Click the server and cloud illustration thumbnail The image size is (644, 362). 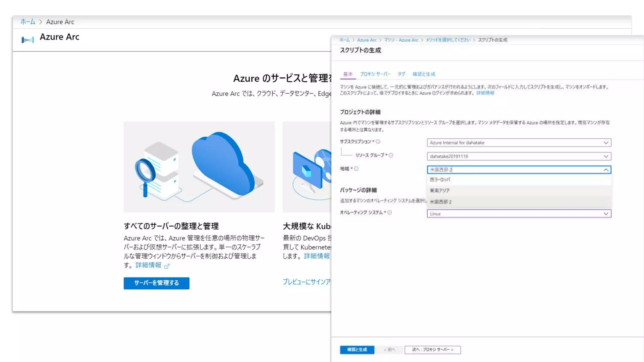199,167
